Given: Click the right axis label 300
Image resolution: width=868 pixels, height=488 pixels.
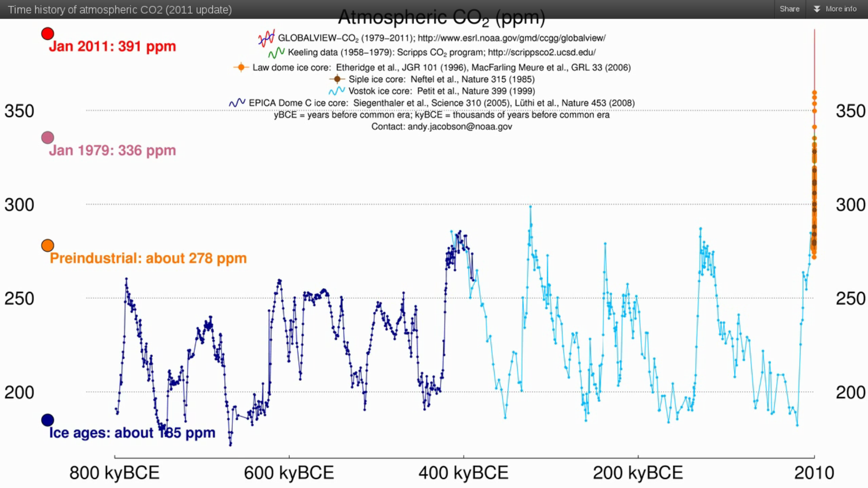Looking at the screenshot, I should point(851,205).
